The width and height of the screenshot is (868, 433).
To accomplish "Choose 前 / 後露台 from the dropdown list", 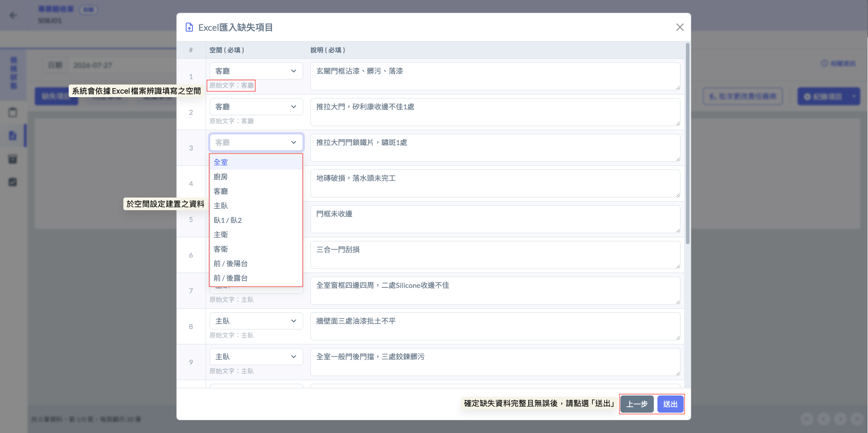I will (256, 278).
